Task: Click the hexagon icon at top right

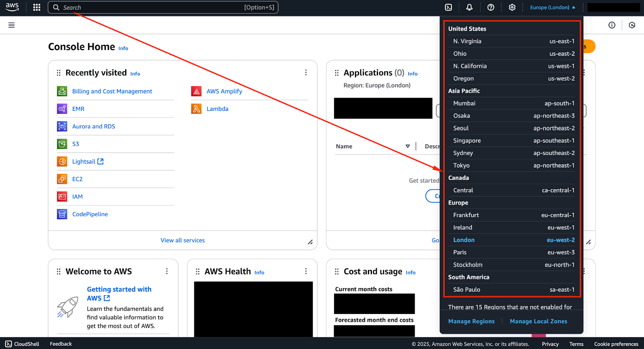Action: [632, 25]
